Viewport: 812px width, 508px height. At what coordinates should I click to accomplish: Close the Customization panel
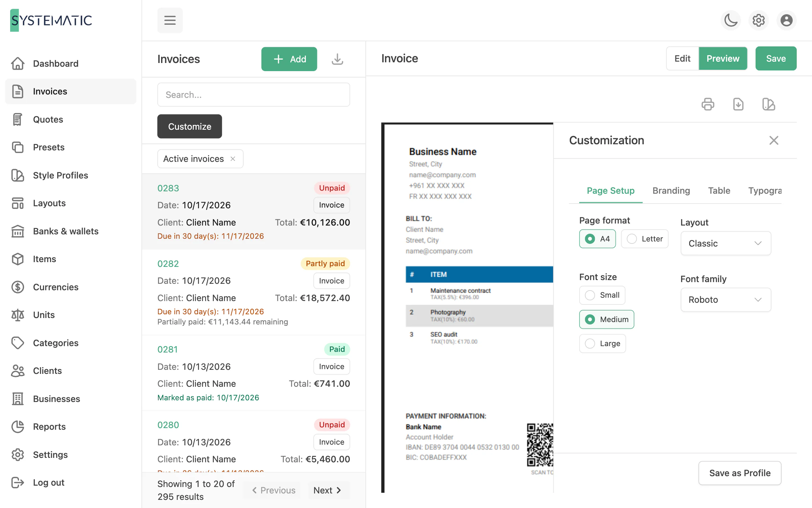coord(774,140)
